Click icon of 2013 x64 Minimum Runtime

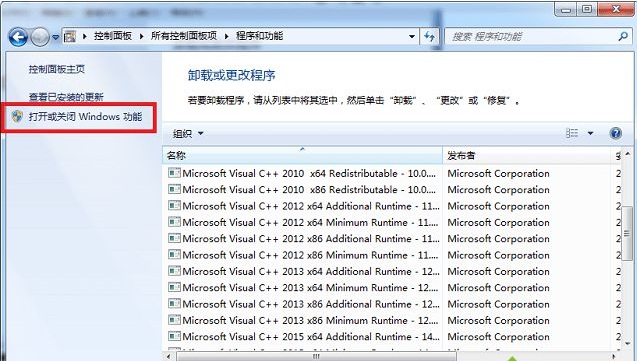pos(174,287)
